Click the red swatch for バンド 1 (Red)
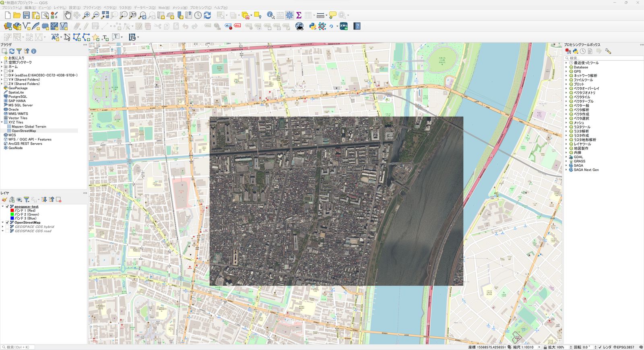This screenshot has height=350, width=644. coord(12,210)
